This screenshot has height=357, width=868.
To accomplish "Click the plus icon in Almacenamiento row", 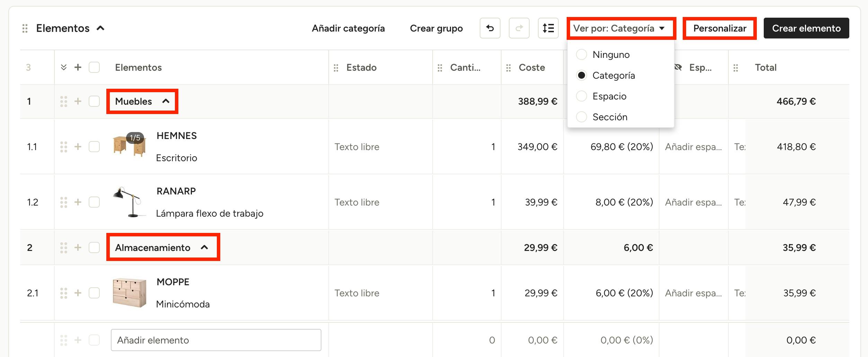I will click(78, 247).
